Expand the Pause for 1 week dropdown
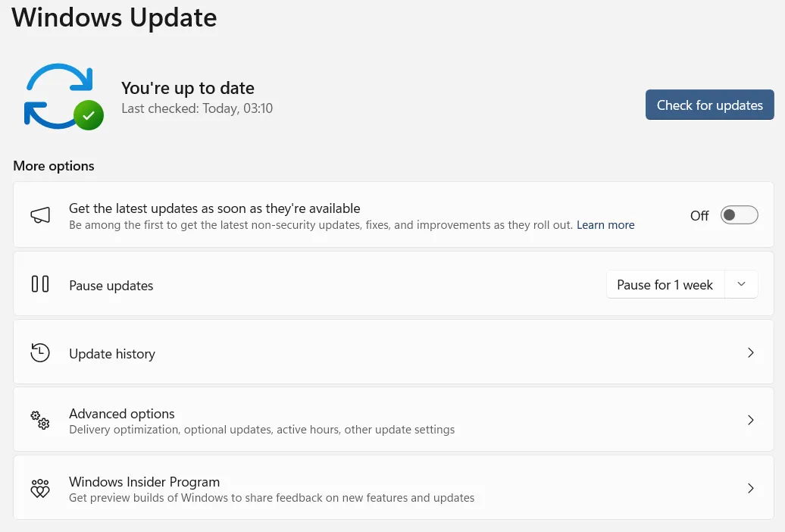This screenshot has height=532, width=785. pyautogui.click(x=741, y=284)
